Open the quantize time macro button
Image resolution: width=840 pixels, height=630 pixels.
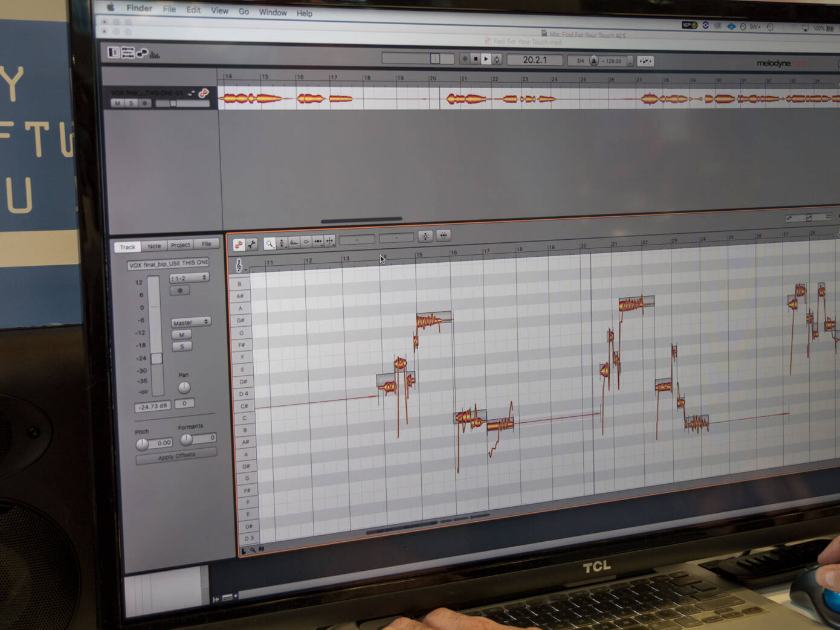[x=444, y=236]
